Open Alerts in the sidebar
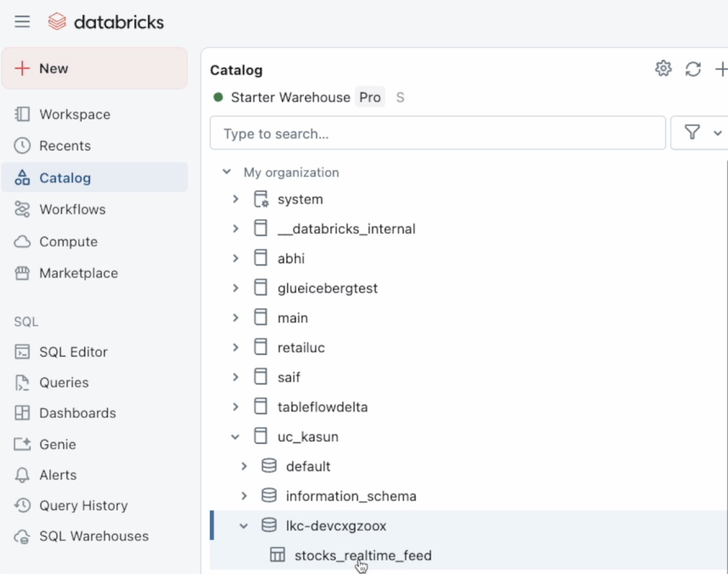 click(95, 475)
